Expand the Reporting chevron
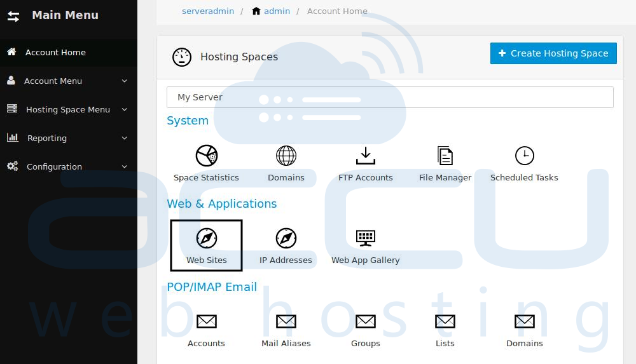This screenshot has height=364, width=636. 125,138
